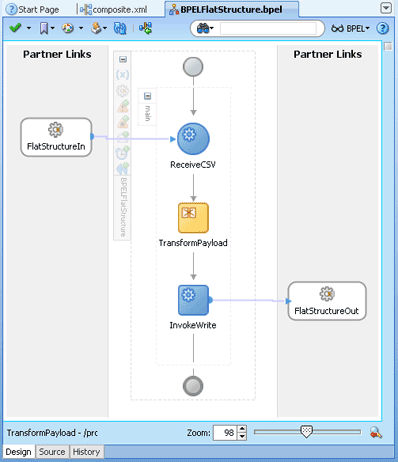398x462 pixels.
Task: Select the ReceiveCSV receive activity icon
Action: 193,139
